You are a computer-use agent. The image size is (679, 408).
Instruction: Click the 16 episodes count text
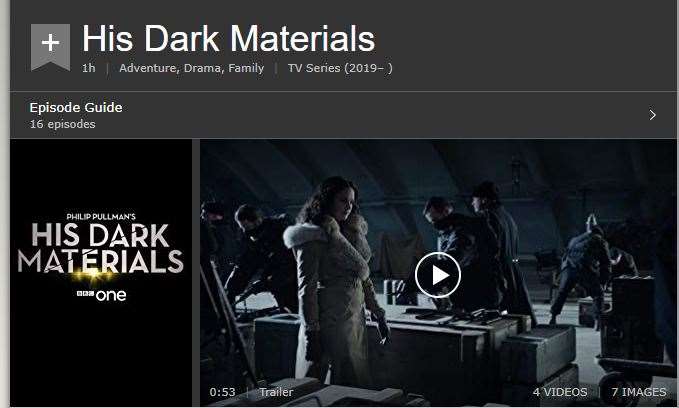(x=62, y=124)
